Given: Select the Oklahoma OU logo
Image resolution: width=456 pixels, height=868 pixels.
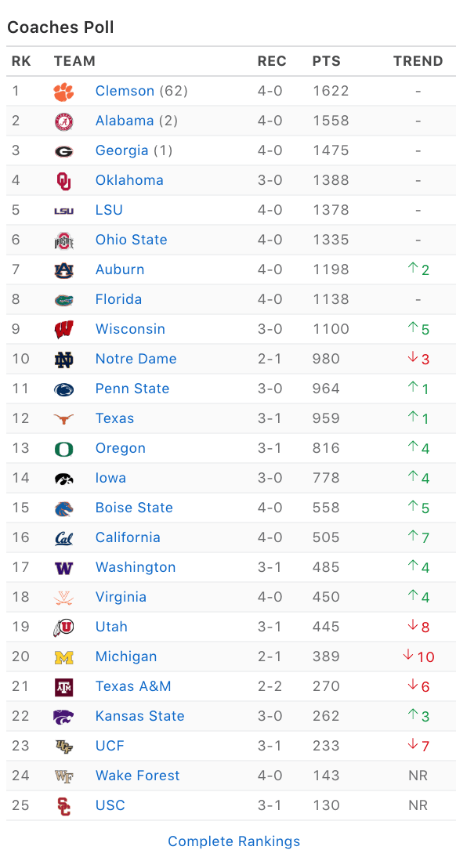Looking at the screenshot, I should tap(63, 180).
